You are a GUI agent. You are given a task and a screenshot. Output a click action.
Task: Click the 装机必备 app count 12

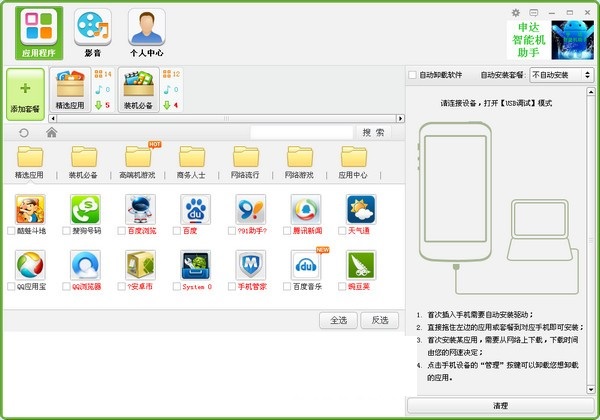[172, 74]
